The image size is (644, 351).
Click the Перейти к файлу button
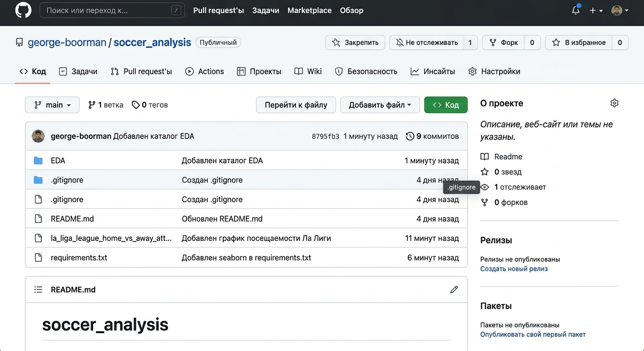[296, 105]
